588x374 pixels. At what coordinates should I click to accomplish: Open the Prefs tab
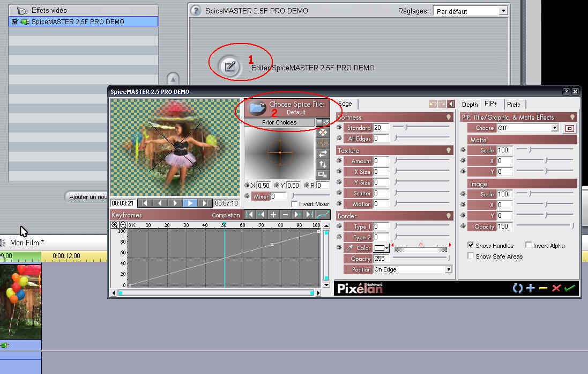pyautogui.click(x=513, y=105)
